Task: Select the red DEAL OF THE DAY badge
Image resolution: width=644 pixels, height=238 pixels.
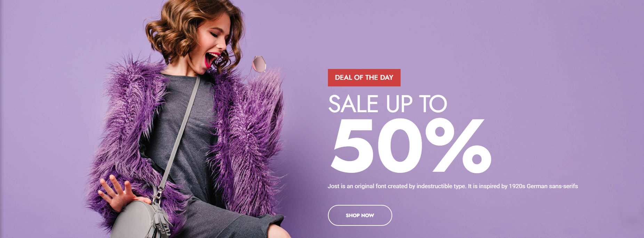Action: [x=364, y=78]
